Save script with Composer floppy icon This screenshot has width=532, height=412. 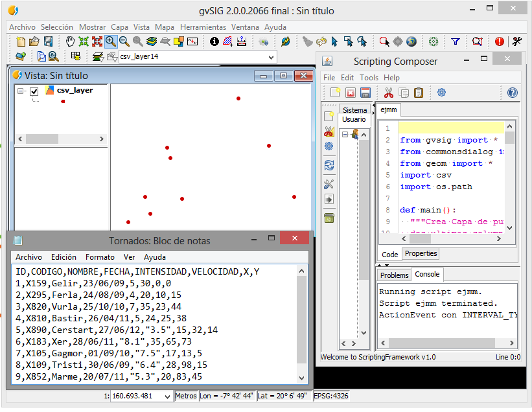pos(365,92)
